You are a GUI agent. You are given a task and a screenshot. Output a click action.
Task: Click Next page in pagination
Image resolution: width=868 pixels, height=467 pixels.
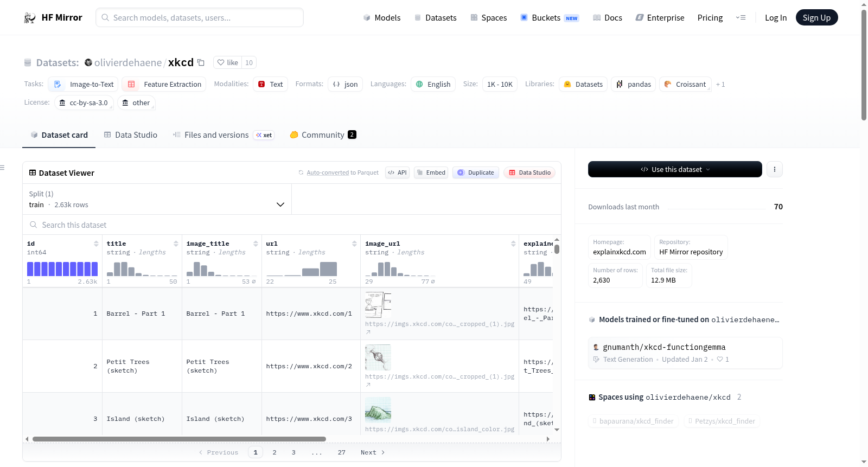(x=373, y=452)
